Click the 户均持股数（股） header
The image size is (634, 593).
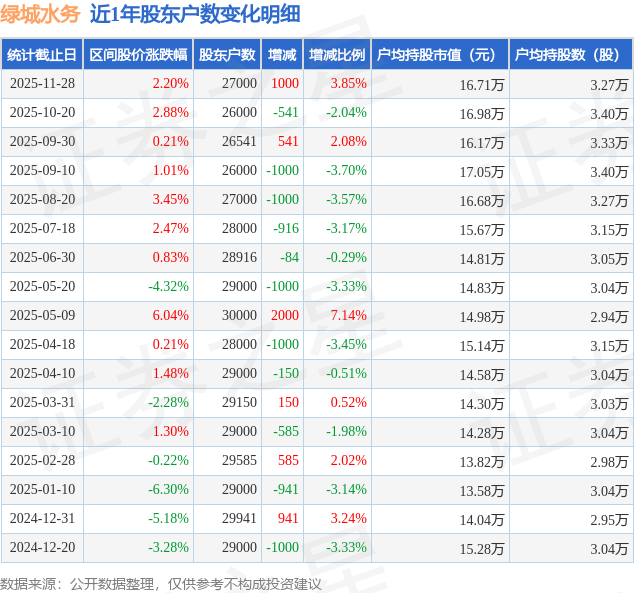[x=571, y=55]
